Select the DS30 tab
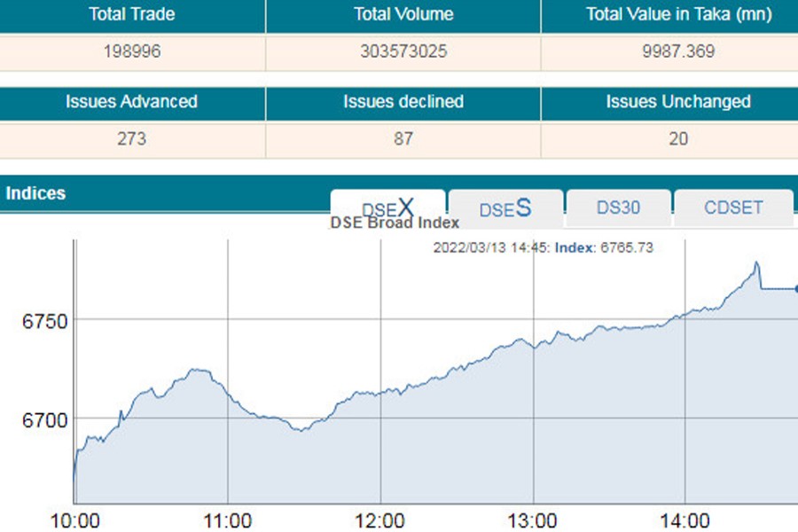The width and height of the screenshot is (798, 532). point(618,208)
